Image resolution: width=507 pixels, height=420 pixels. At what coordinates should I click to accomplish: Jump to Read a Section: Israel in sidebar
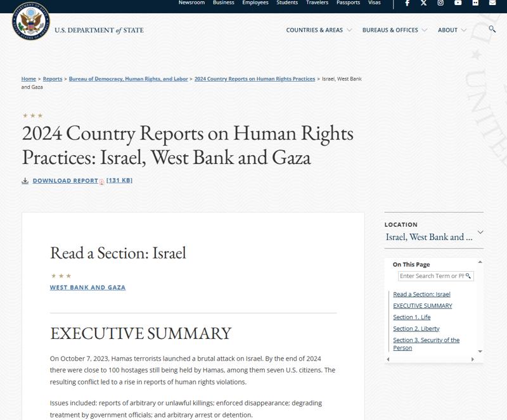[x=421, y=294]
